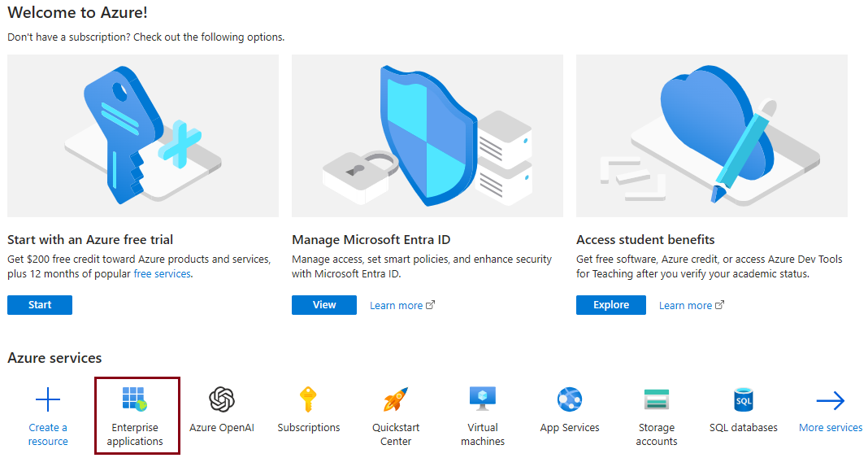Open Storage accounts icon
Viewport: 868px width, 458px height.
[x=657, y=399]
